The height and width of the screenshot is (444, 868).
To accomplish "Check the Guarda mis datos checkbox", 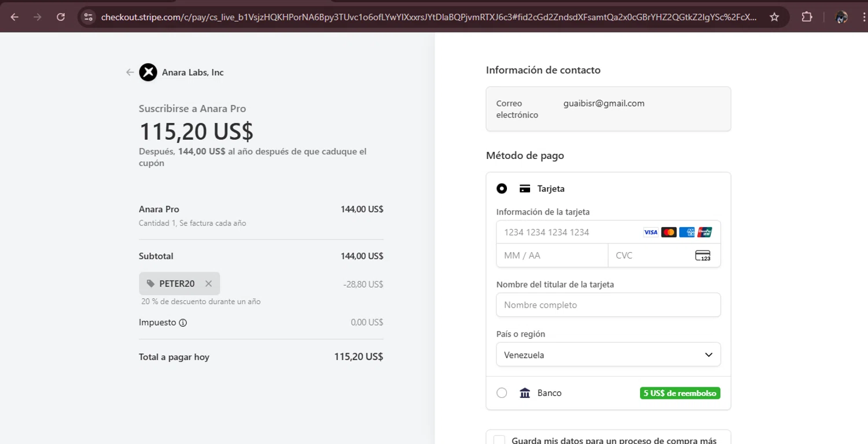I will point(499,440).
